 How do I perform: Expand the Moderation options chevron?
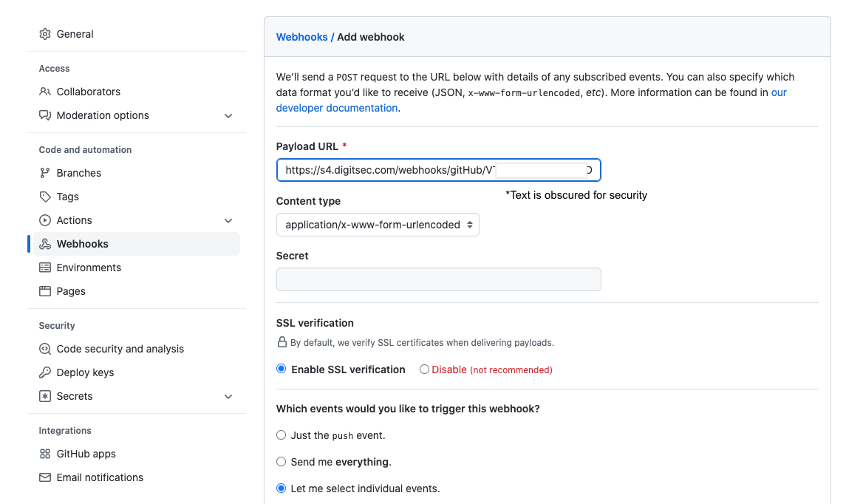(228, 116)
